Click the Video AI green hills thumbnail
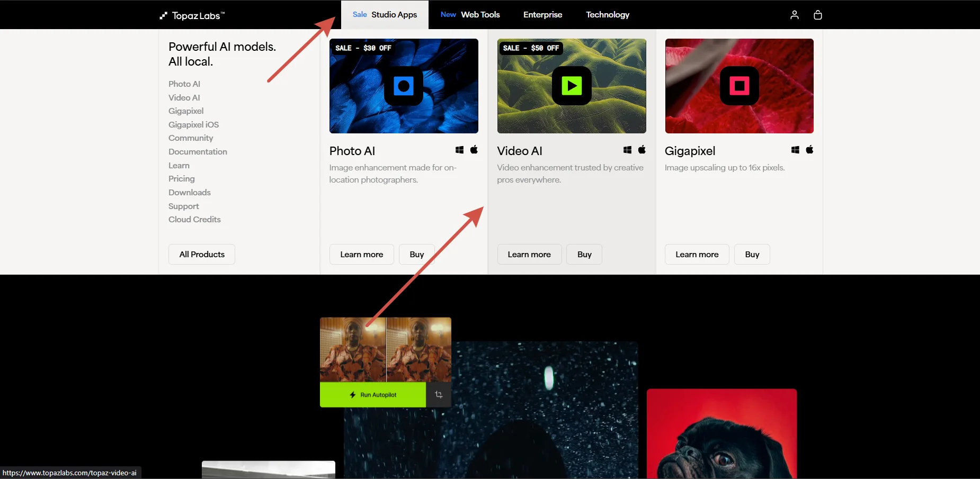This screenshot has width=980, height=479. point(572,86)
